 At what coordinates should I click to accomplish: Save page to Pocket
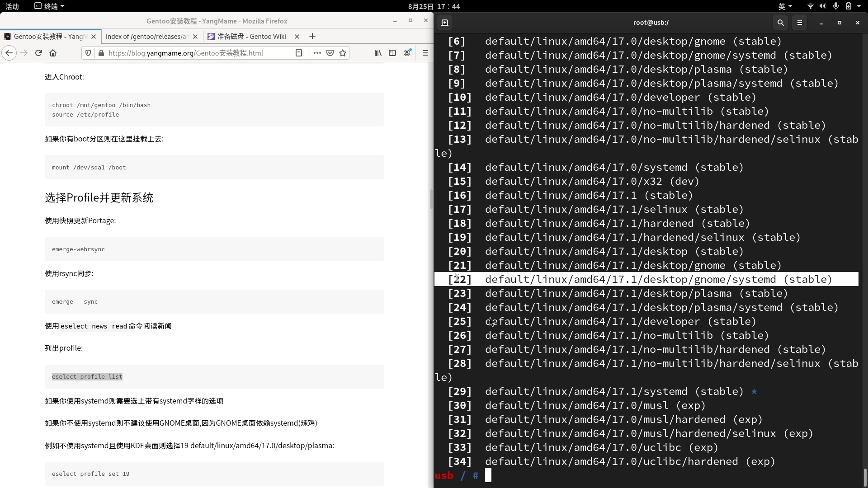tap(330, 53)
